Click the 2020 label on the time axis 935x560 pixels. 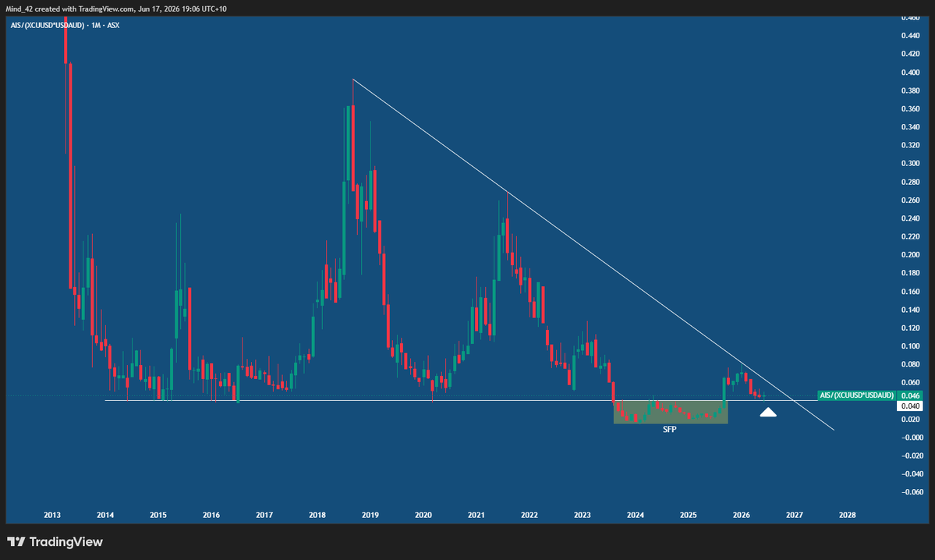pos(423,516)
